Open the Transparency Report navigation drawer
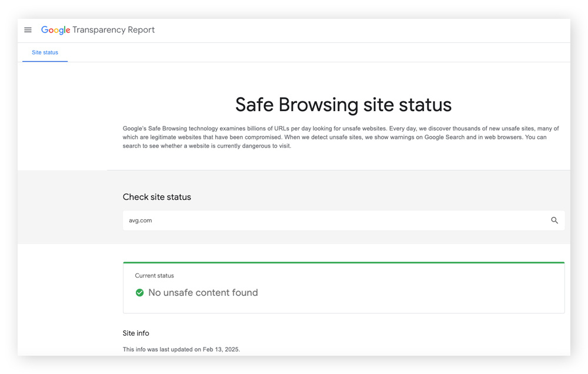 pos(28,29)
